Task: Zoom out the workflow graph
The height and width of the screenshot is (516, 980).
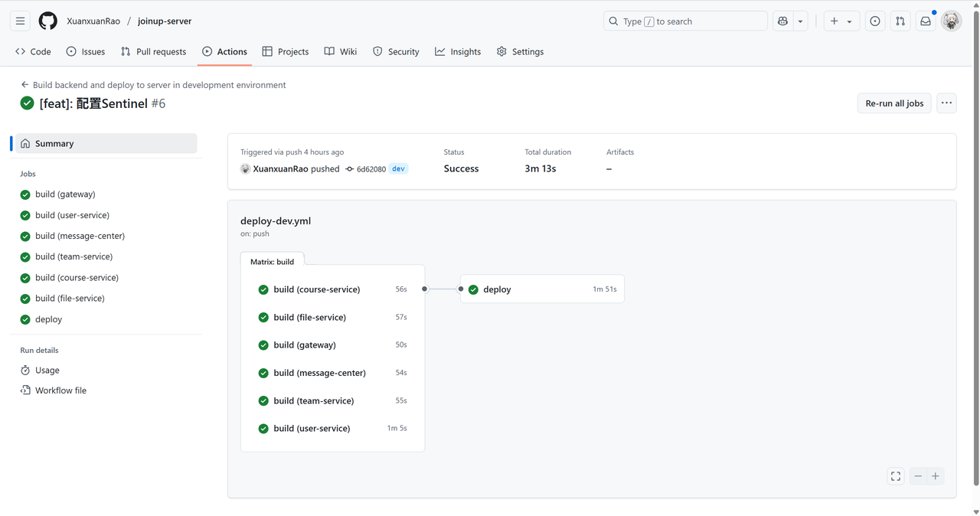Action: 918,476
